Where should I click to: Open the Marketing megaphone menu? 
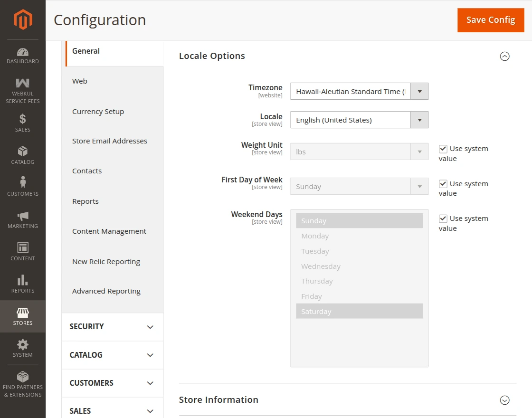23,220
